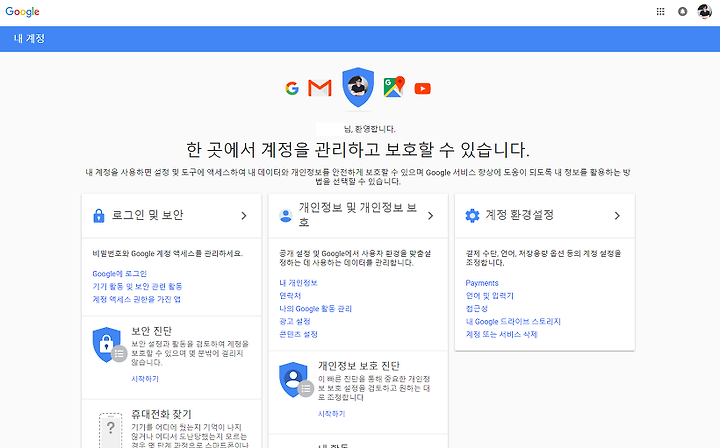Open the 광고 설정 link
This screenshot has width=720, height=448.
[x=295, y=321]
